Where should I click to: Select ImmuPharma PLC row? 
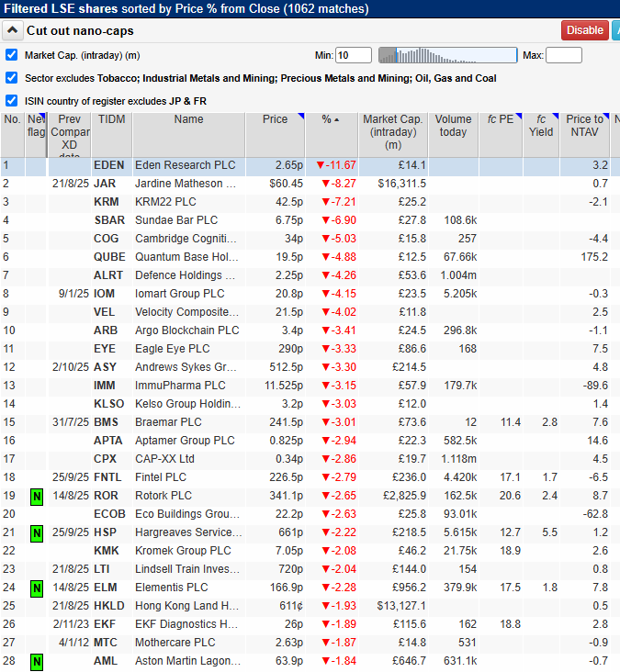(x=180, y=386)
